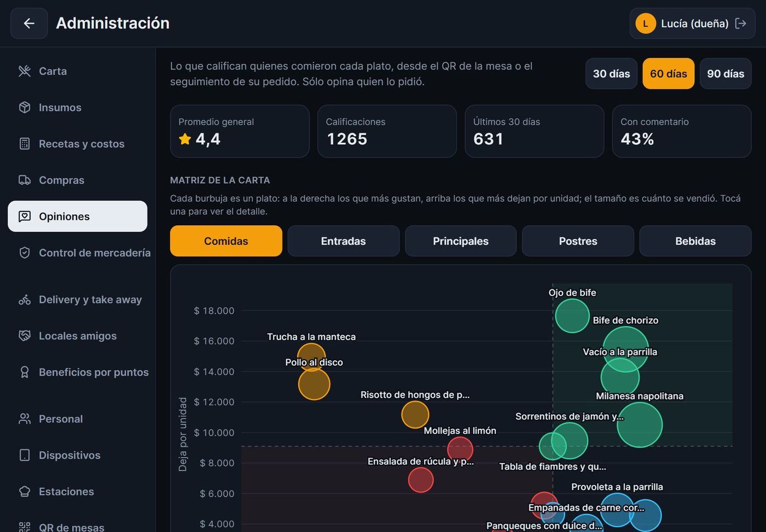Screen dimensions: 766x532
Task: Click the Insumos box icon
Action: coord(25,107)
